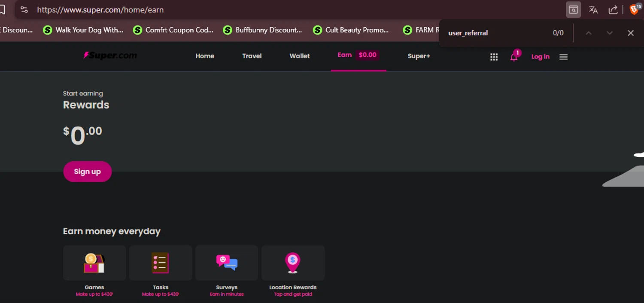Image resolution: width=644 pixels, height=303 pixels.
Task: Open the 'Comfrt Coupon Cod...' bookmark
Action: 173,30
